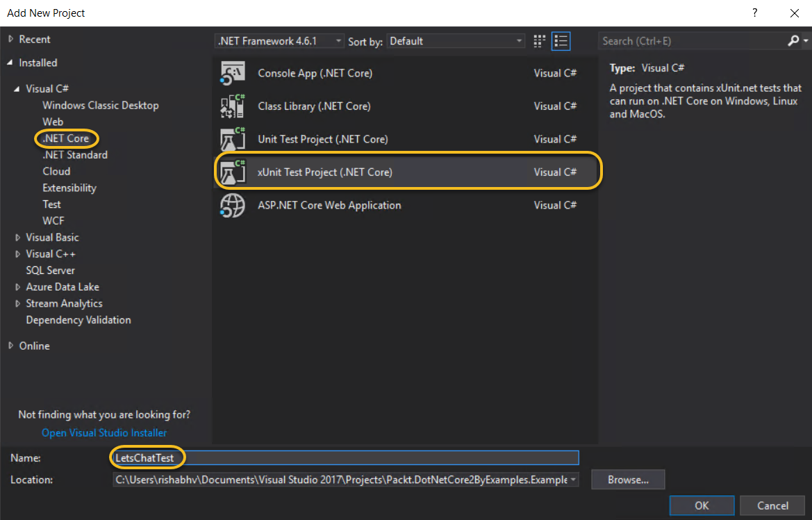Select the .NET Standard category
Screen dimensions: 812x520
click(75, 155)
